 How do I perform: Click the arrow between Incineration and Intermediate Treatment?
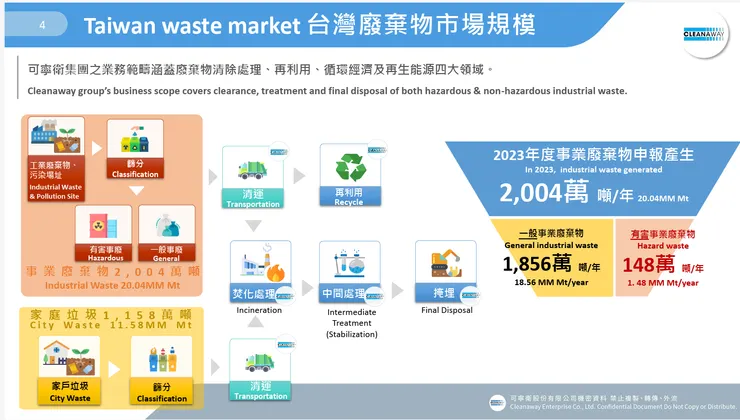pos(307,287)
